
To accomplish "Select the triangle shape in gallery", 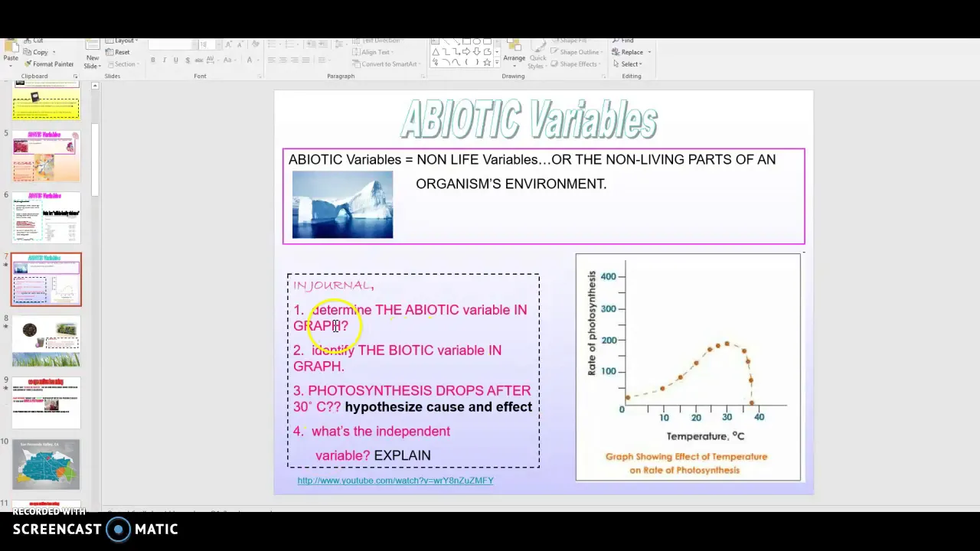I will click(436, 52).
